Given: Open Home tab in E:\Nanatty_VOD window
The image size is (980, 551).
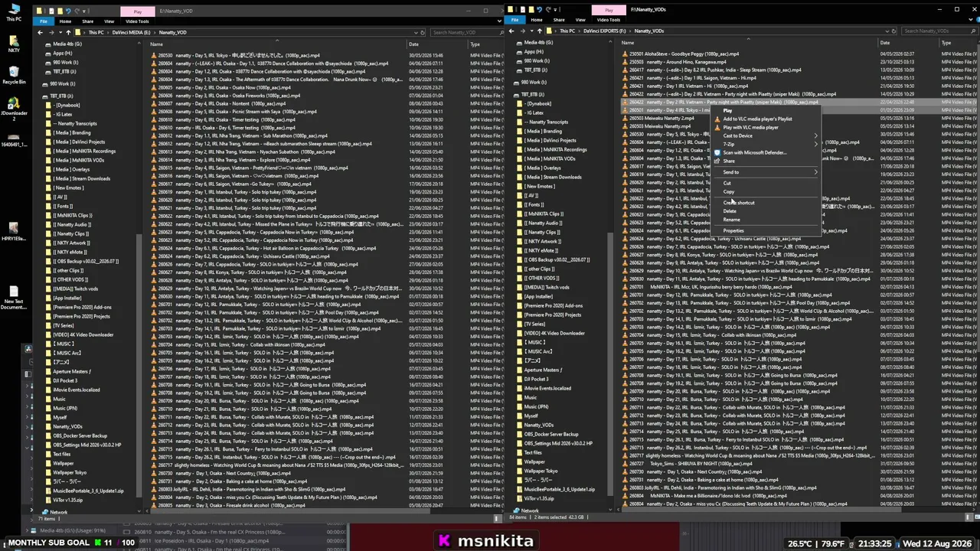Looking at the screenshot, I should point(66,21).
